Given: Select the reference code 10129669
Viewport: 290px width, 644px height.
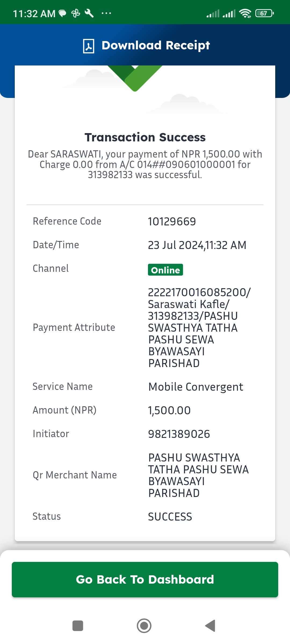Looking at the screenshot, I should coord(172,222).
